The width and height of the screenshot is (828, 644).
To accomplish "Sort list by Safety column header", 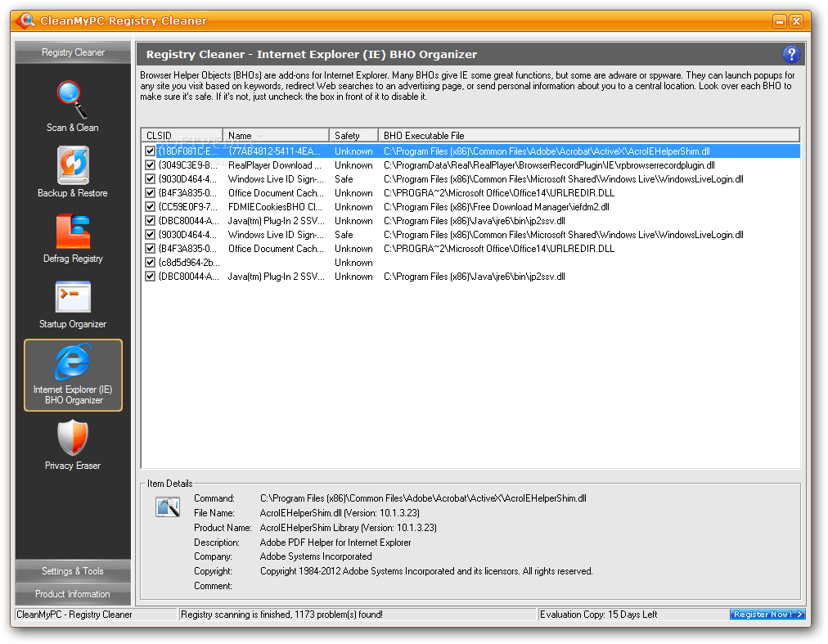I will tap(353, 135).
